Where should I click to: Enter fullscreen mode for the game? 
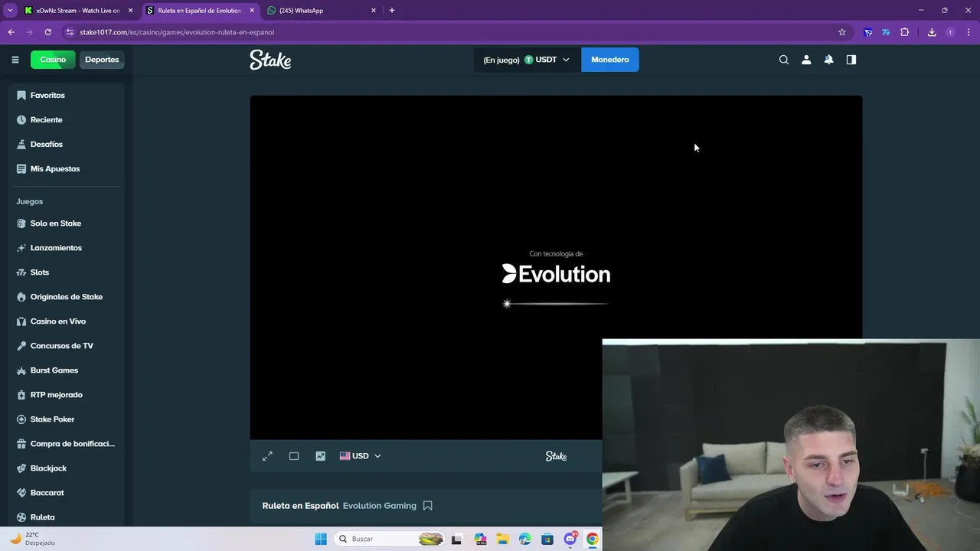tap(267, 456)
